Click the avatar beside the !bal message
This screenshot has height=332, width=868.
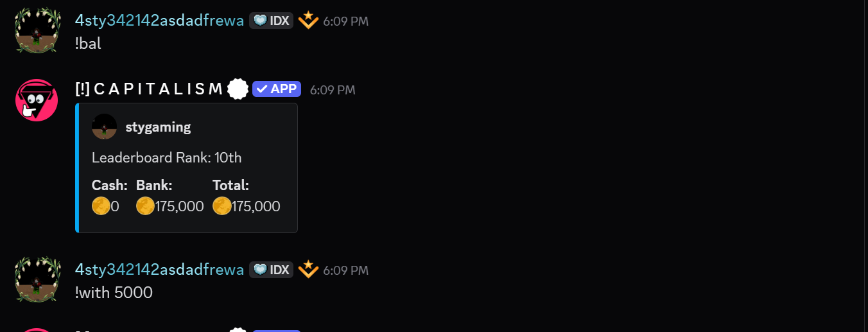coord(38,30)
